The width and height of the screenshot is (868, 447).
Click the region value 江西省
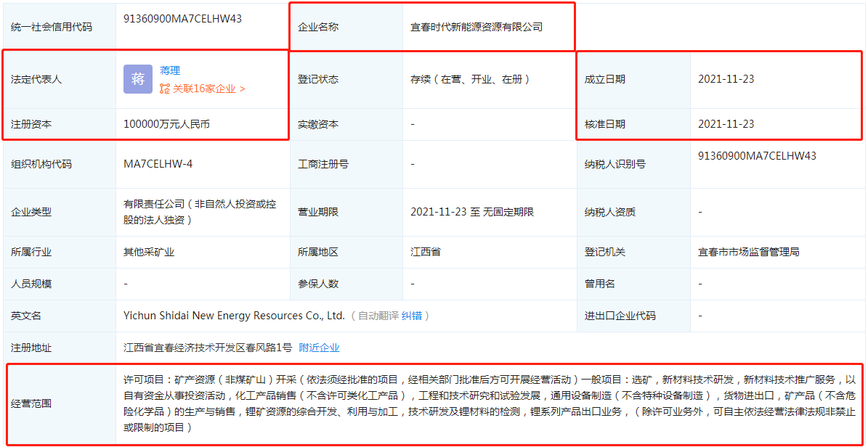coord(426,252)
